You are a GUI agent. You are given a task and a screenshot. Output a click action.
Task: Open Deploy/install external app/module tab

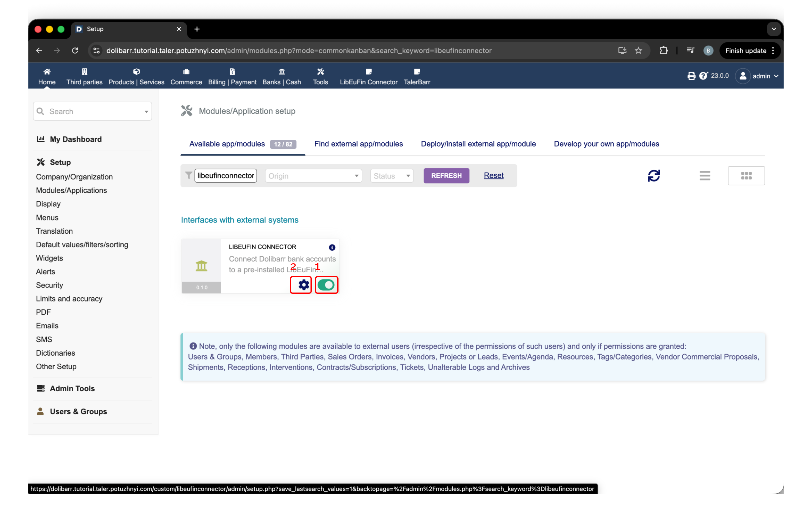[x=478, y=144]
